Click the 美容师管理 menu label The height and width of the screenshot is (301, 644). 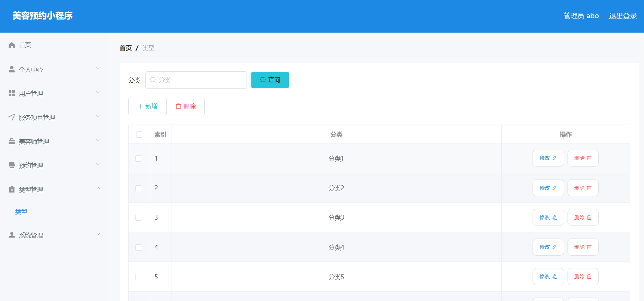pyautogui.click(x=34, y=142)
